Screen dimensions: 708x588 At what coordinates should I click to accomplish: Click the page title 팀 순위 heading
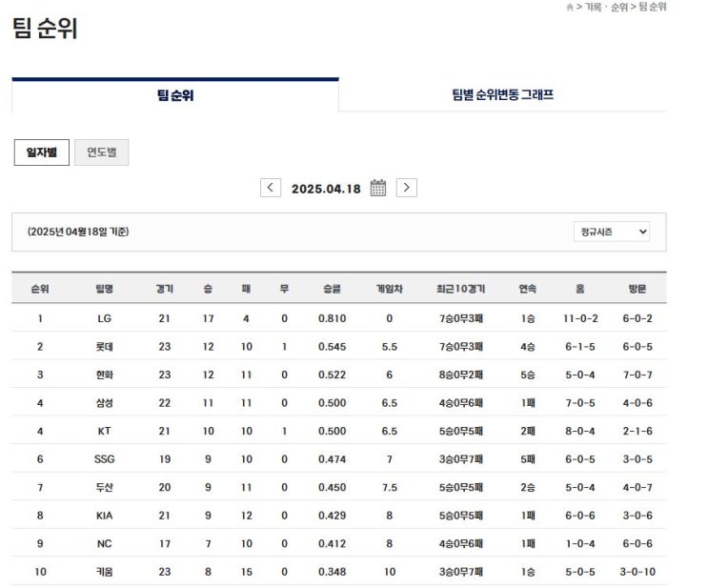pos(45,28)
